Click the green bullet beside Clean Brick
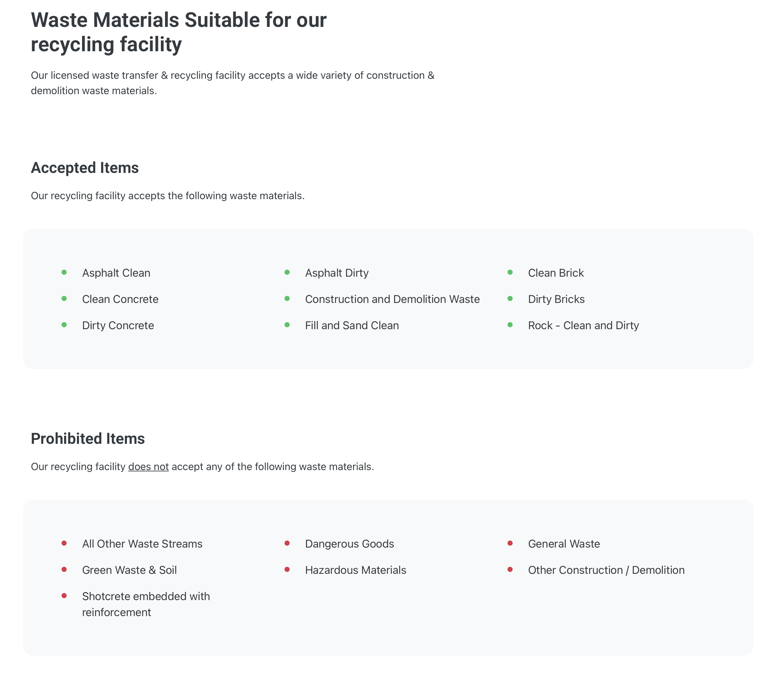This screenshot has width=776, height=700. 510,272
